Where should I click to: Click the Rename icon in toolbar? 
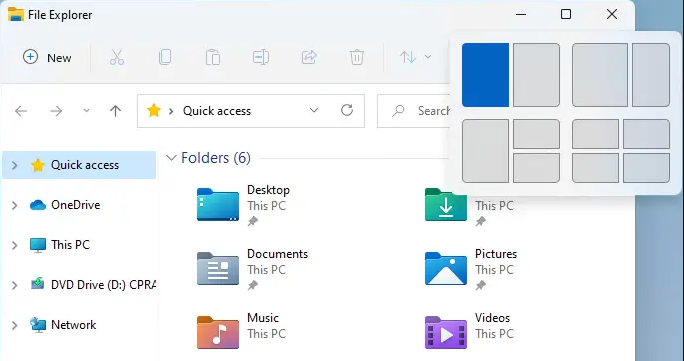tap(261, 57)
